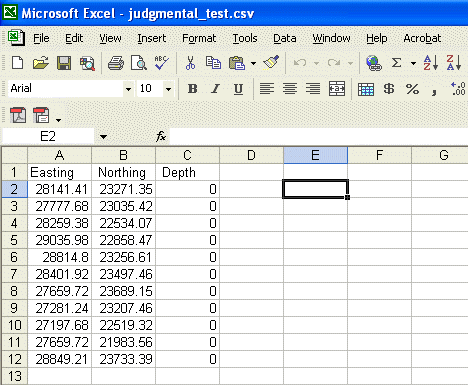Click inside the formula bar field

click(x=318, y=136)
